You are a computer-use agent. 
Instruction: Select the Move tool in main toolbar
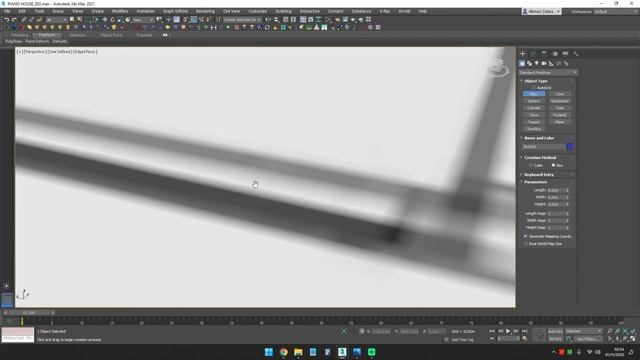pyautogui.click(x=104, y=20)
